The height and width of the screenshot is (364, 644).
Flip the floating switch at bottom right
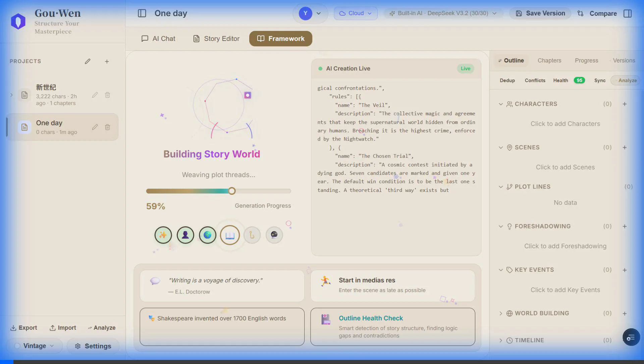click(x=631, y=337)
